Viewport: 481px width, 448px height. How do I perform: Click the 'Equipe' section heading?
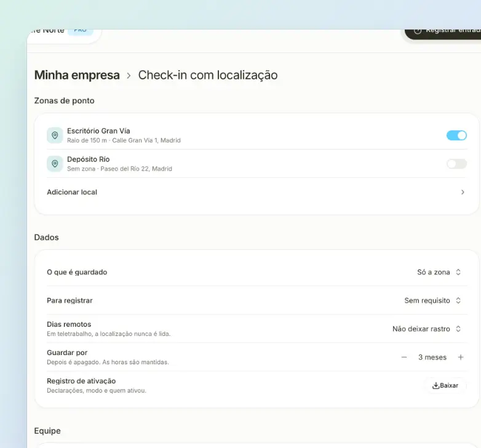click(x=47, y=431)
